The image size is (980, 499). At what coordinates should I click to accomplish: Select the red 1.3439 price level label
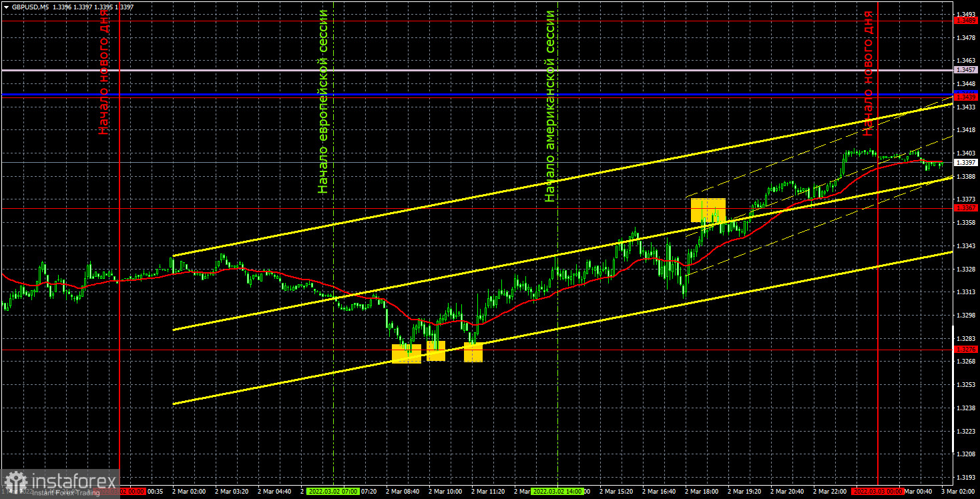(966, 97)
